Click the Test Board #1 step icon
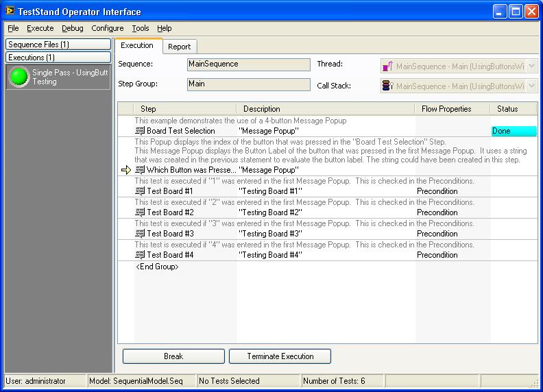The height and width of the screenshot is (392, 543). (x=140, y=191)
